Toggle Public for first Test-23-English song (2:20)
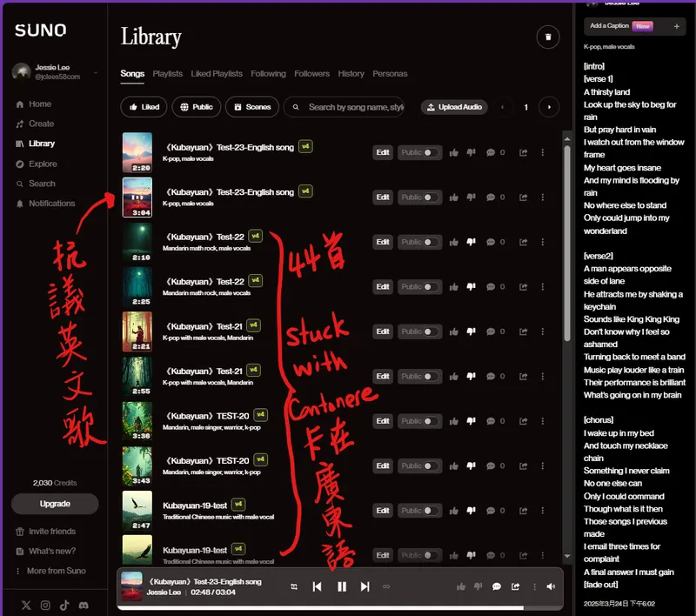Screen dimensions: 696x616 419,152
